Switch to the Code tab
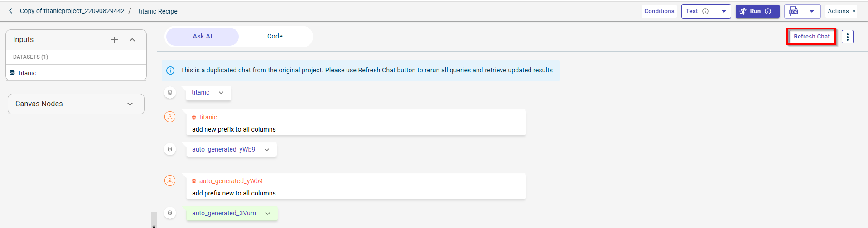Viewport: 868px width, 228px height. pyautogui.click(x=275, y=36)
